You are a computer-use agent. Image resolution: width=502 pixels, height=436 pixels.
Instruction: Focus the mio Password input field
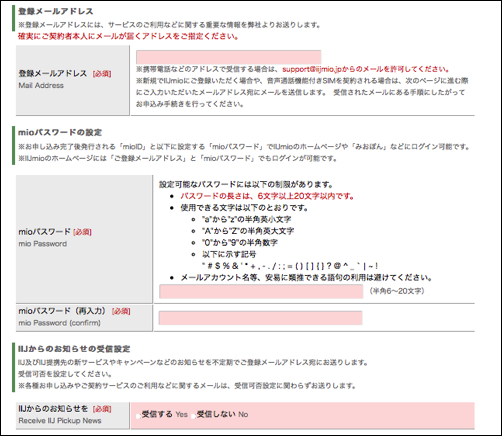261,291
